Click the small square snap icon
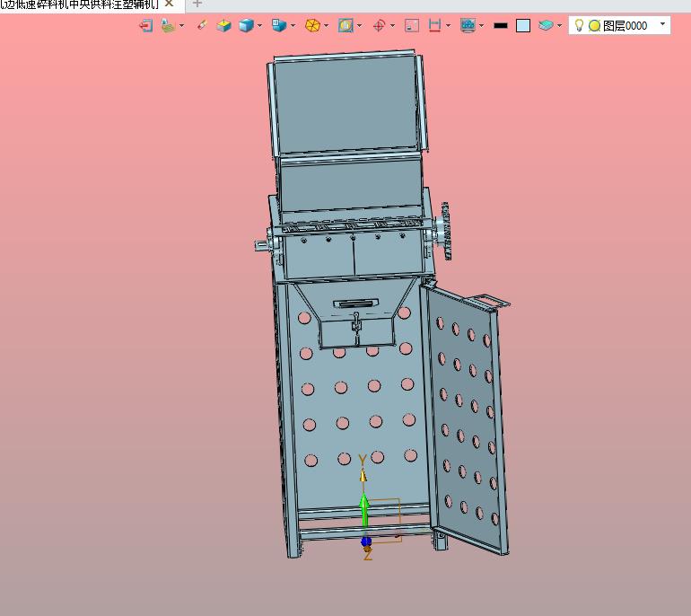Screen dimensions: 691x616 click(x=412, y=25)
